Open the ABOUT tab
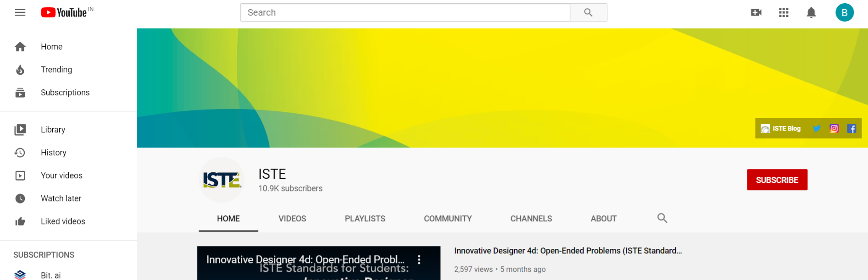The image size is (868, 280). tap(604, 219)
